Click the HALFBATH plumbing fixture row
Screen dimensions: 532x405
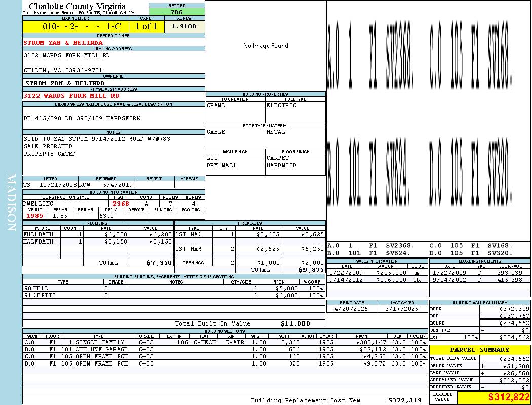[98, 241]
